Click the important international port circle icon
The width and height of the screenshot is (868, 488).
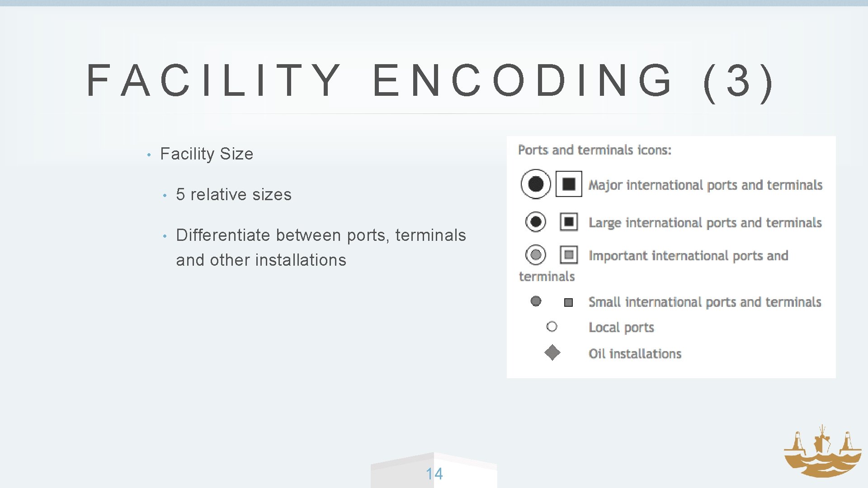click(536, 255)
